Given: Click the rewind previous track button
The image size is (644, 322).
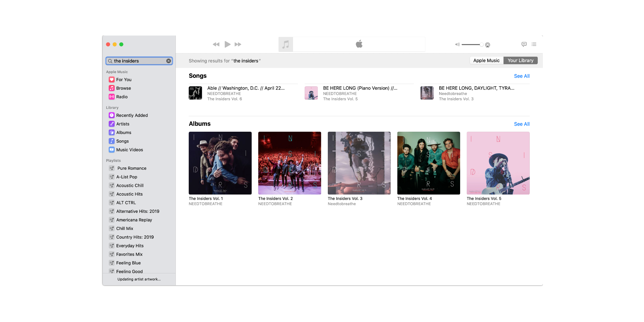Looking at the screenshot, I should [x=216, y=44].
